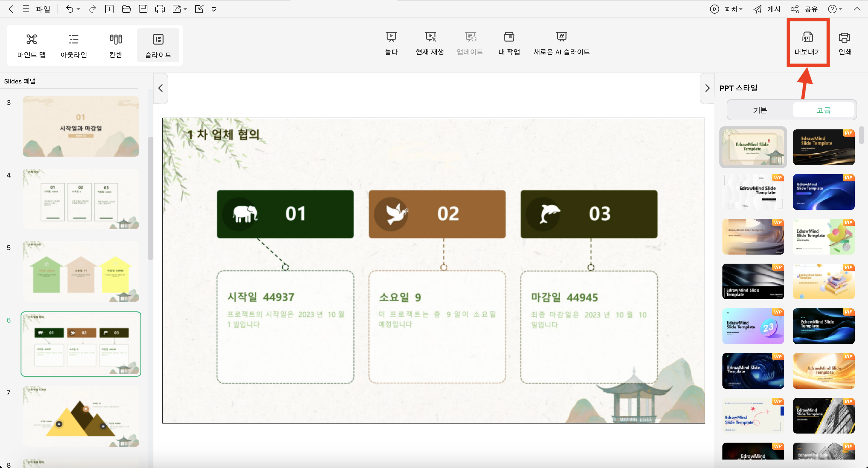
Task: Choose the black silver waves VIP template
Action: pyautogui.click(x=753, y=281)
